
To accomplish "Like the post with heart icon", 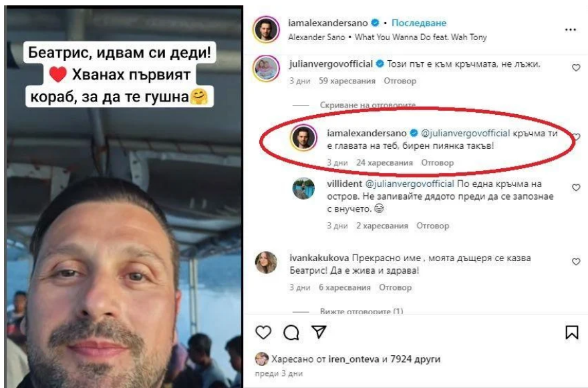I will 263,332.
